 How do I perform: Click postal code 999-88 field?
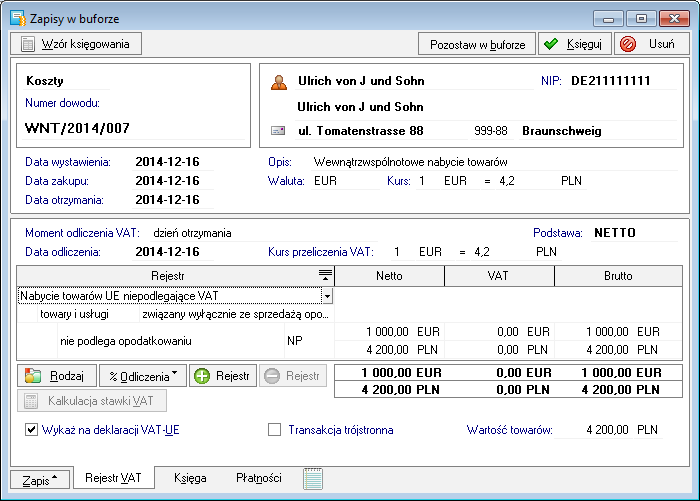pos(491,131)
